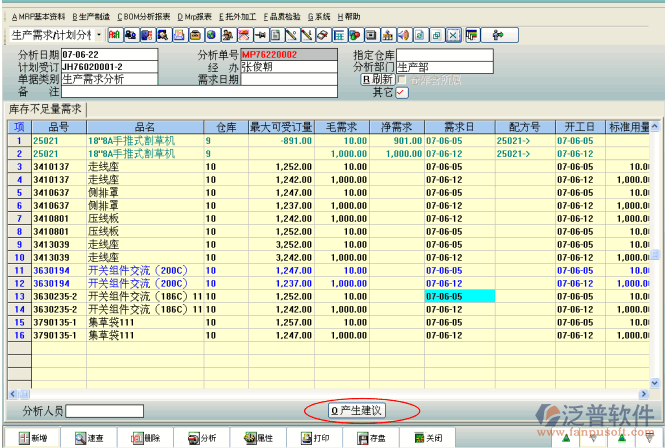Toggle the 其它 checkbox

pos(402,93)
